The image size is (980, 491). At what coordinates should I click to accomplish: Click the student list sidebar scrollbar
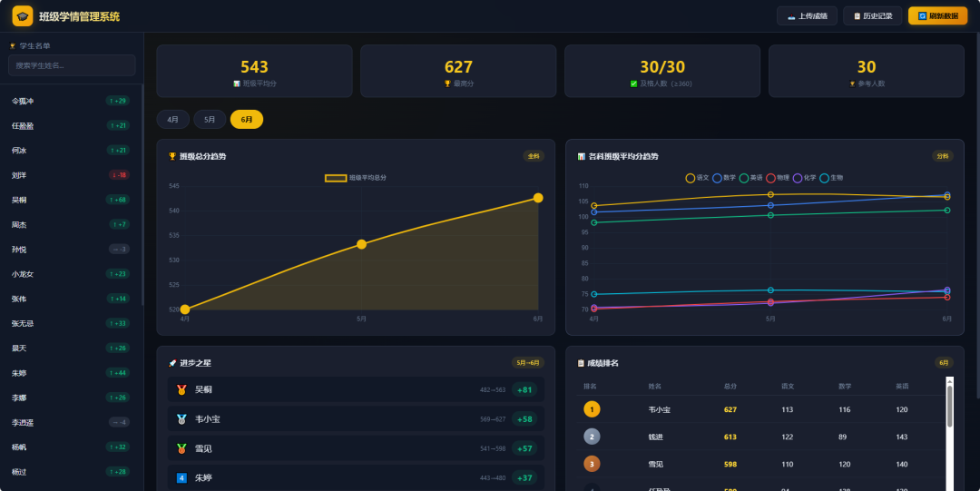(x=142, y=195)
